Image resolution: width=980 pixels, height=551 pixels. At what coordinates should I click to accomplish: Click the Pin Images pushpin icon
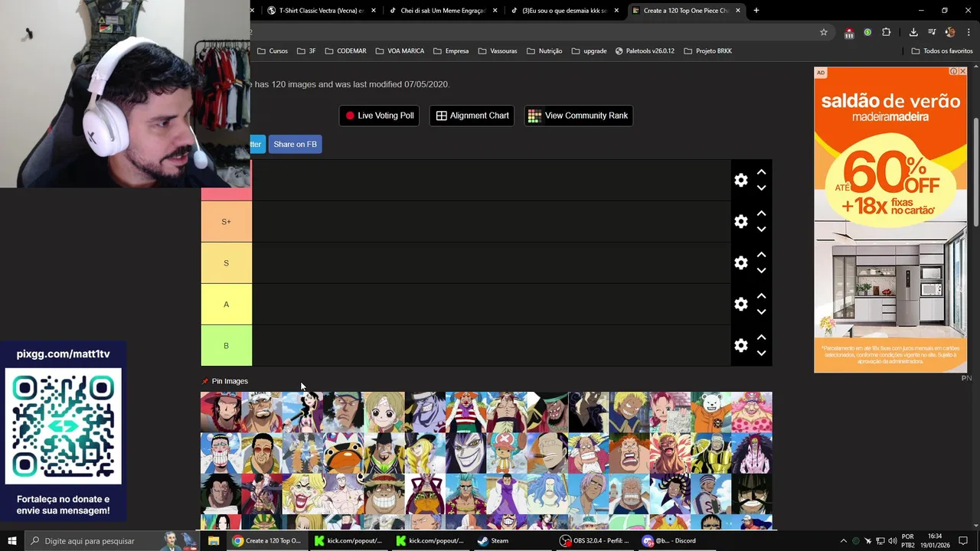[x=205, y=381]
